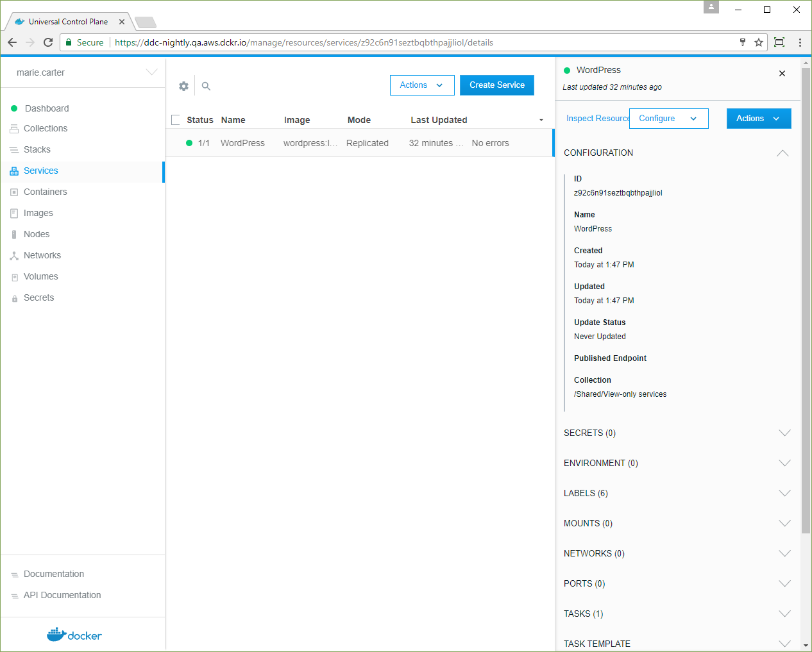812x652 pixels.
Task: Collapse the CONFIGURATION section
Action: click(x=782, y=153)
